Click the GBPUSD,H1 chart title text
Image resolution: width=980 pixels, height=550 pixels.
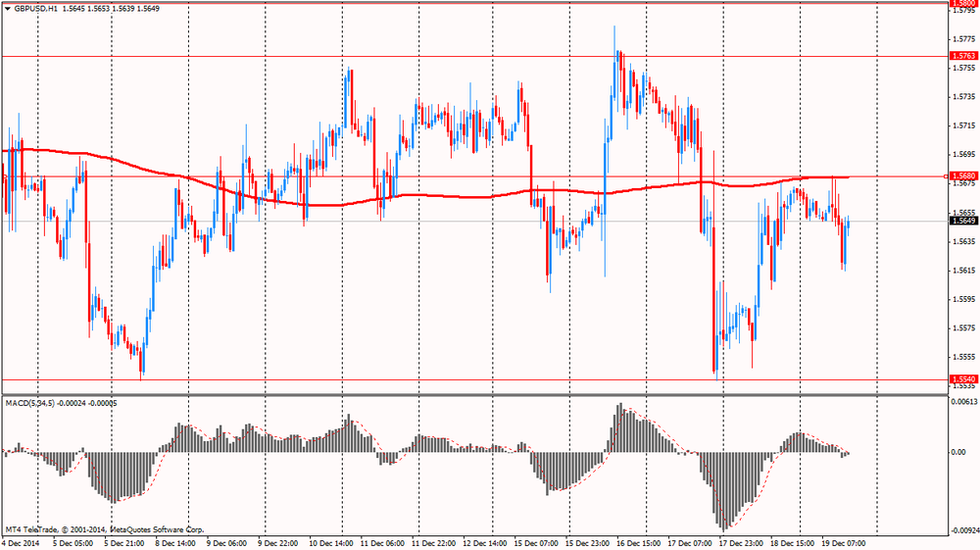click(x=38, y=8)
